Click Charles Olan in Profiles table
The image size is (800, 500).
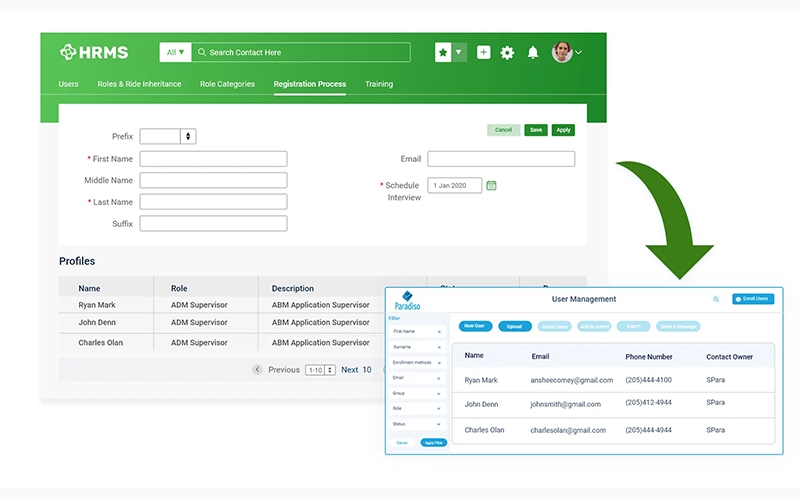[x=101, y=342]
